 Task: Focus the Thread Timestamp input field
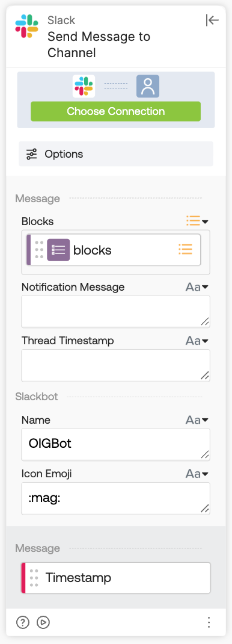pyautogui.click(x=115, y=365)
